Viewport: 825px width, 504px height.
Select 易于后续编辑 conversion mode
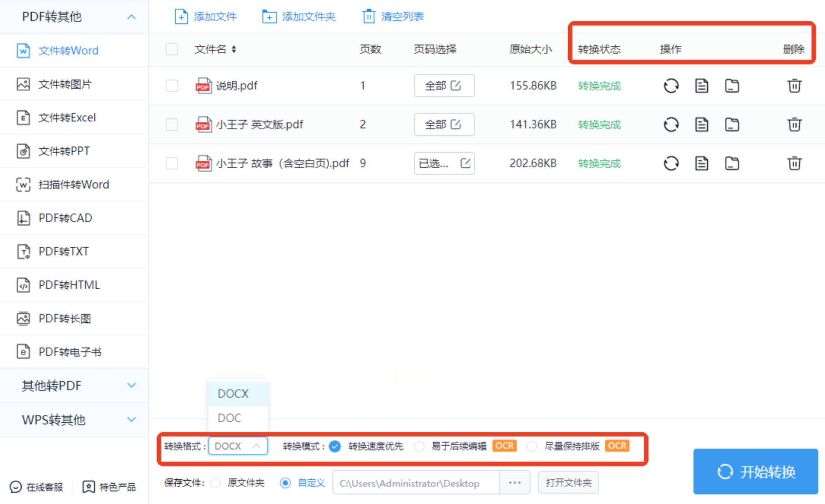(419, 446)
